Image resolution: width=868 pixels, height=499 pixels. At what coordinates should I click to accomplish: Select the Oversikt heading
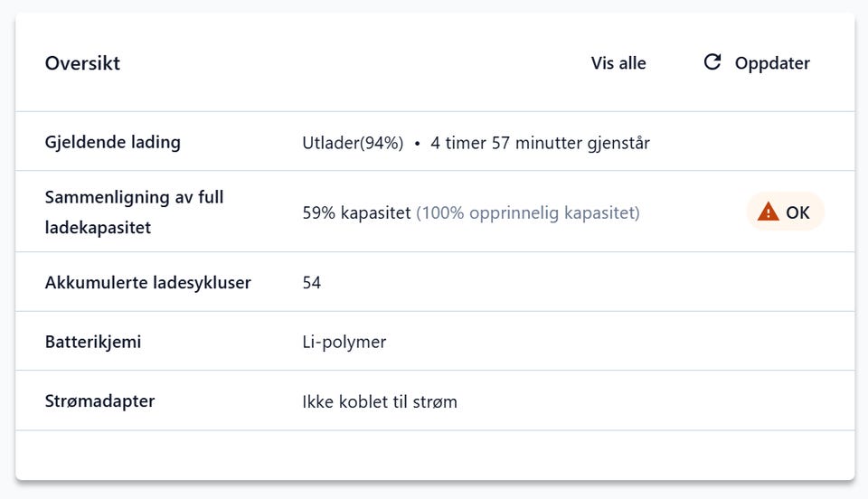click(x=82, y=63)
